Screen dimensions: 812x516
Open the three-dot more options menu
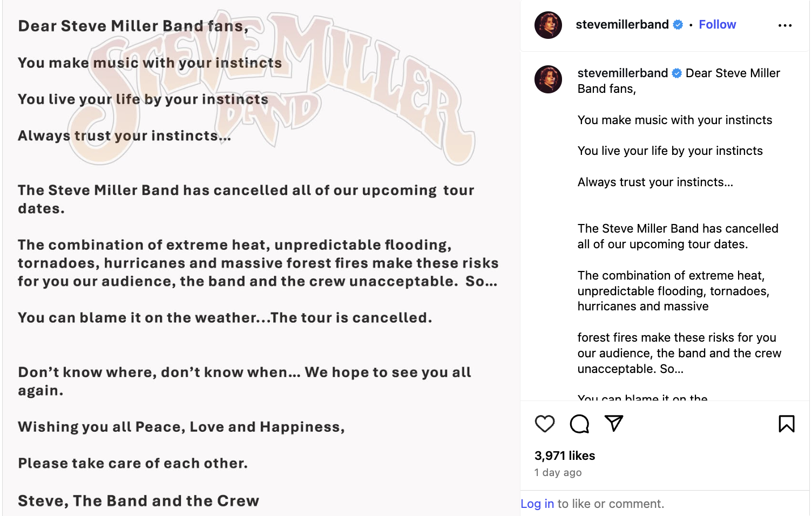pos(785,25)
